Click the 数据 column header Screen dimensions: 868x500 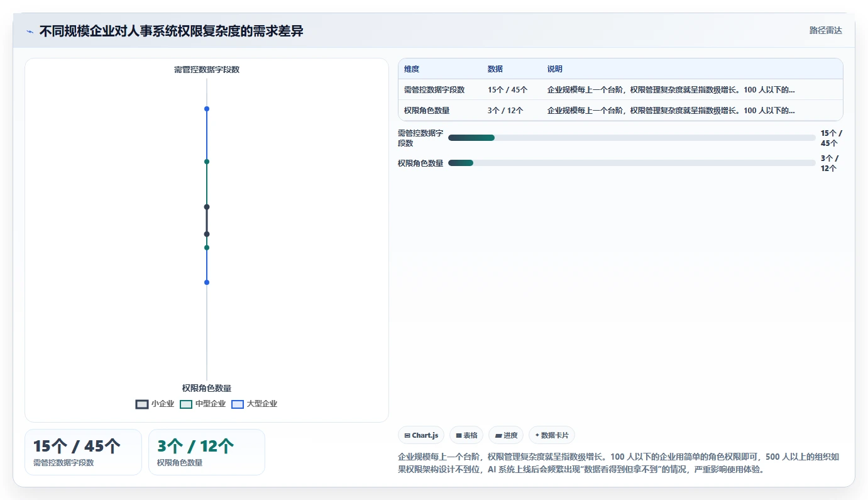[495, 69]
